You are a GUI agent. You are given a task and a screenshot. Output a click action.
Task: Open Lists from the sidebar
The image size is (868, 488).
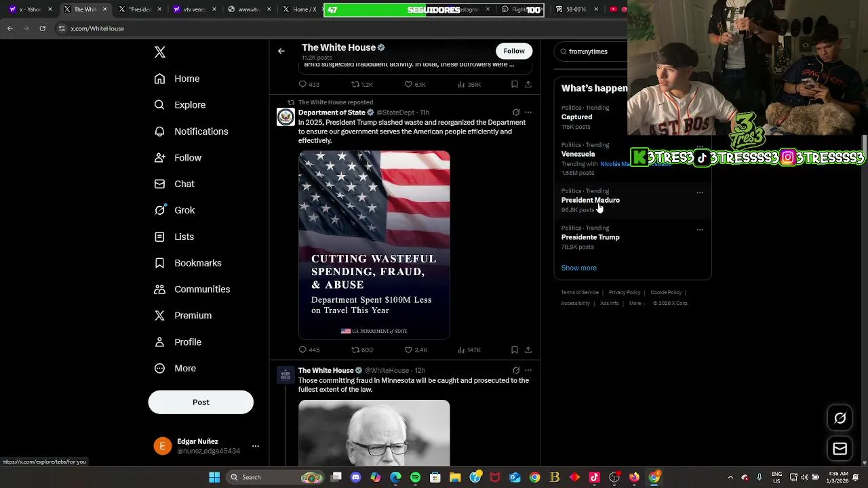pos(174,237)
